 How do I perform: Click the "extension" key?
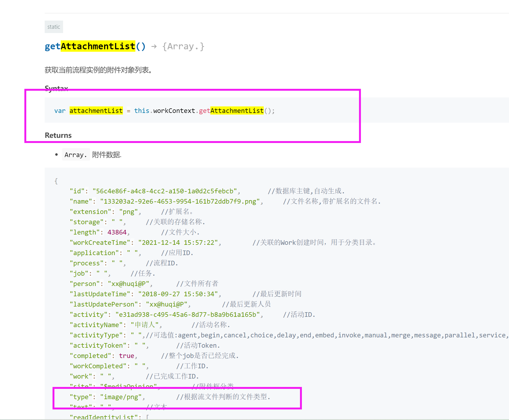click(90, 212)
